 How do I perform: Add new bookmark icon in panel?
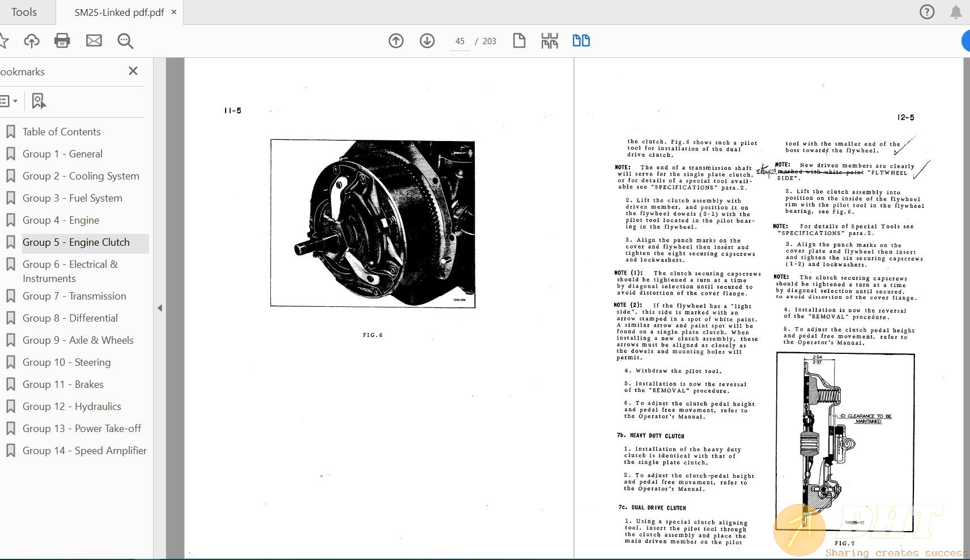pos(38,101)
